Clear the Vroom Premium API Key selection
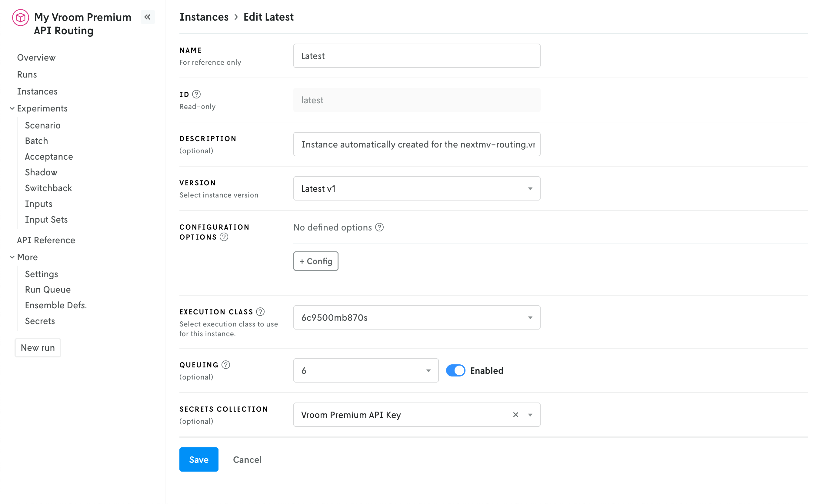Viewport: 817px width, 504px height. [x=515, y=415]
